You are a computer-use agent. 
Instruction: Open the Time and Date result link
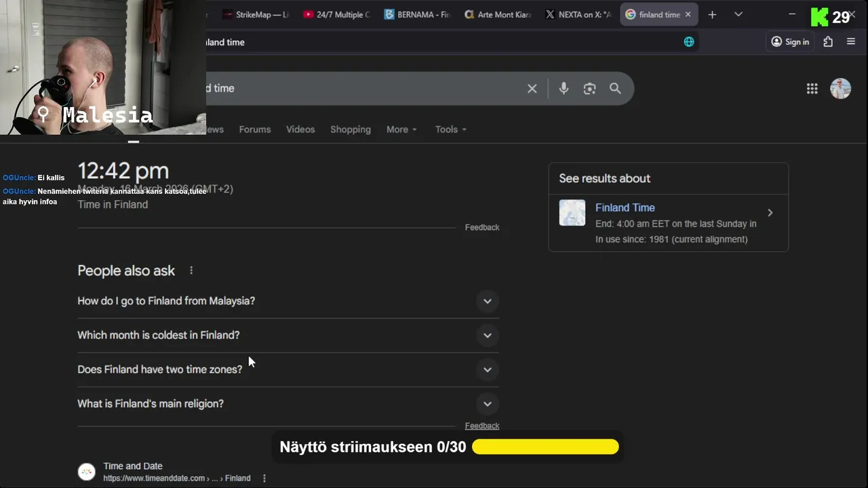[133, 466]
